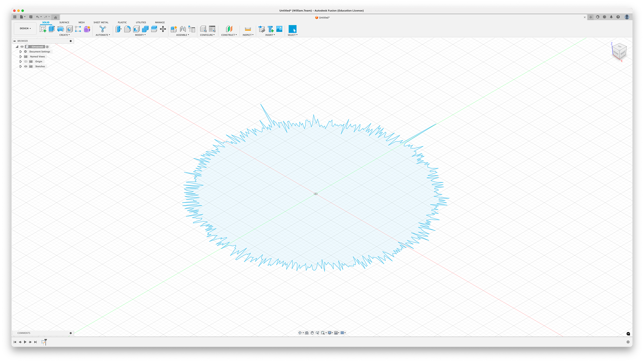Screen dimensions: 644x362
Task: Open the Modify dropdown menu
Action: click(140, 35)
